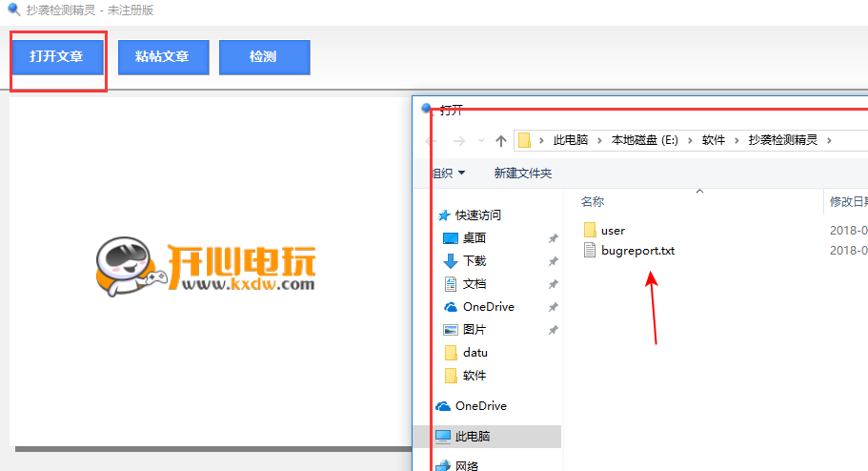Sort files by the 修改日期 column header
868x471 pixels.
848,202
